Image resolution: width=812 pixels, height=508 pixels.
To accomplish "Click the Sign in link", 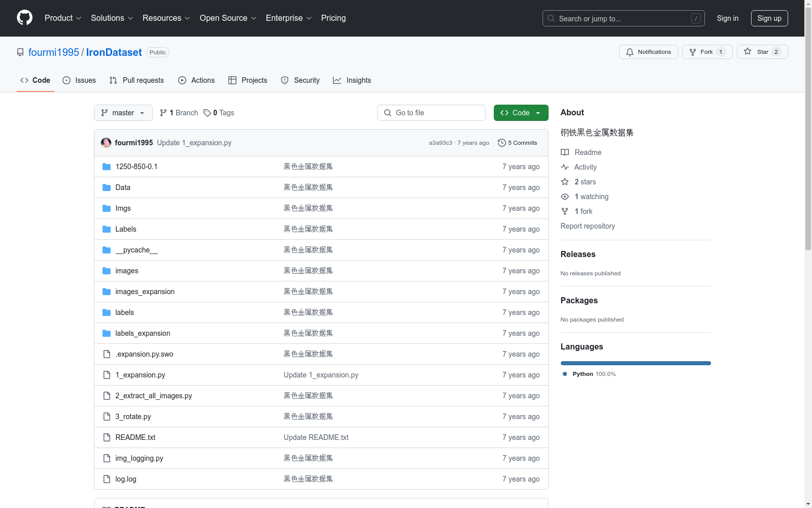I will [x=728, y=18].
